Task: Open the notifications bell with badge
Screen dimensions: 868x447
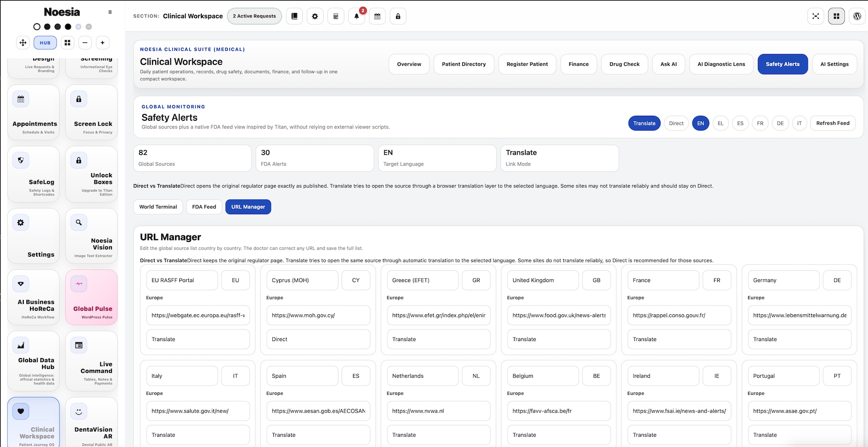Action: click(x=357, y=16)
